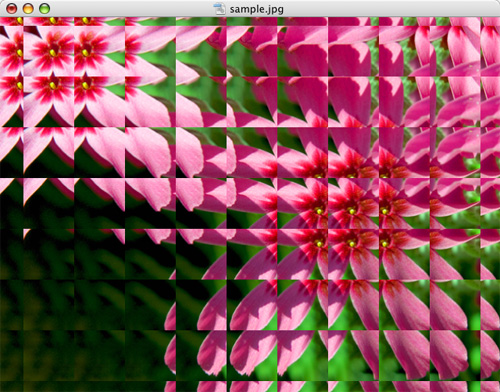This screenshot has height=392, width=500.
Task: Click second full-row tile showing whole flower, second column
Action: [49, 101]
